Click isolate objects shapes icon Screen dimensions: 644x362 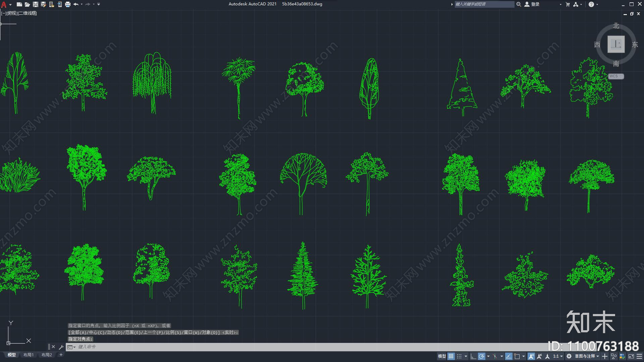tap(613, 356)
